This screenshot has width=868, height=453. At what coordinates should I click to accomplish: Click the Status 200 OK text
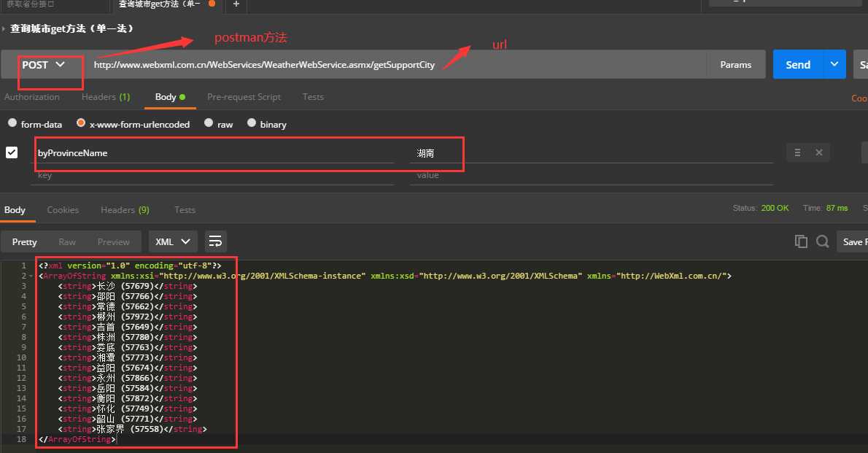click(x=761, y=208)
